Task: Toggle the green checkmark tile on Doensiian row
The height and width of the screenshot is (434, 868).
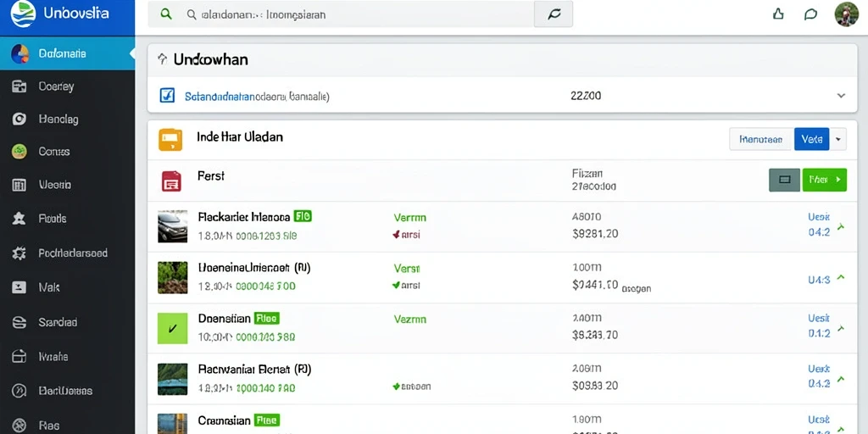Action: coord(172,328)
